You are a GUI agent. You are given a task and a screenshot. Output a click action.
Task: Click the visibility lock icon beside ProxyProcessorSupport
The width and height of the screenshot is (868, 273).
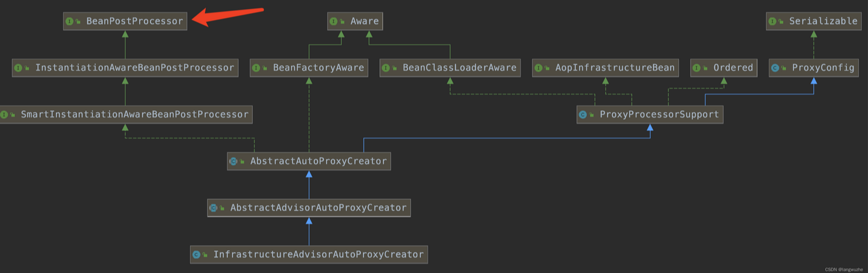(x=592, y=115)
